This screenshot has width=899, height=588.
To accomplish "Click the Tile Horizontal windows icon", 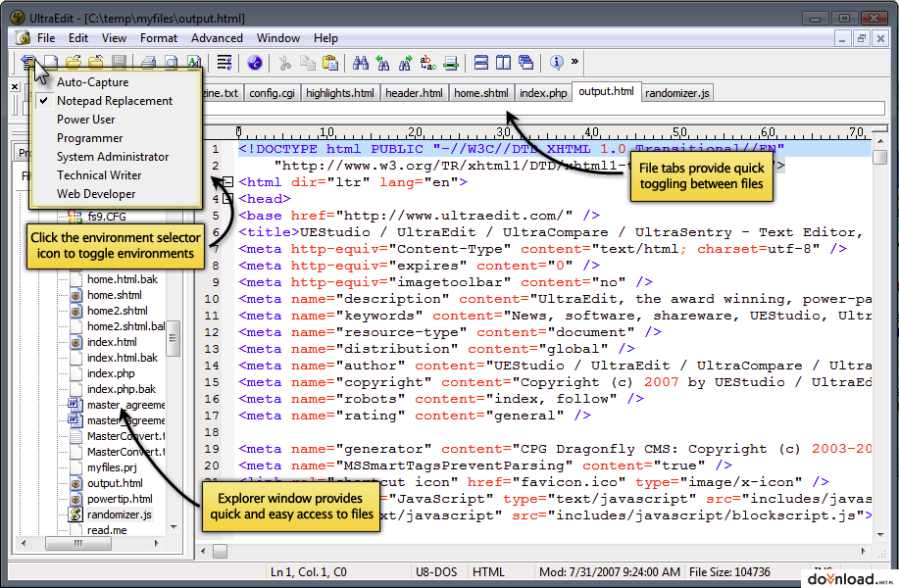I will click(x=481, y=62).
